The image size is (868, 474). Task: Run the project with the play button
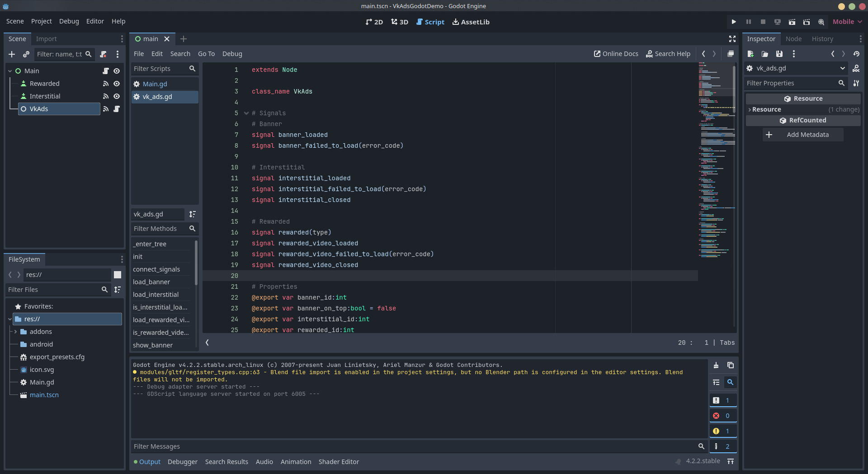(734, 22)
